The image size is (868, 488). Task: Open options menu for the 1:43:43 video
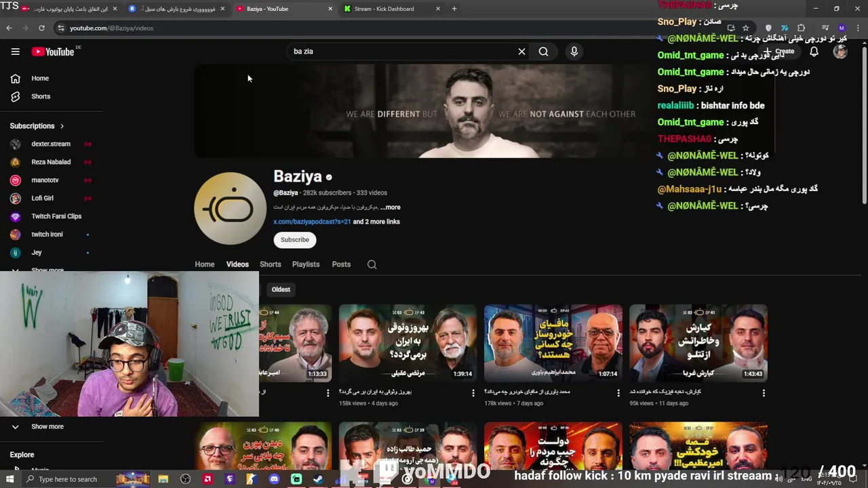[x=764, y=392]
